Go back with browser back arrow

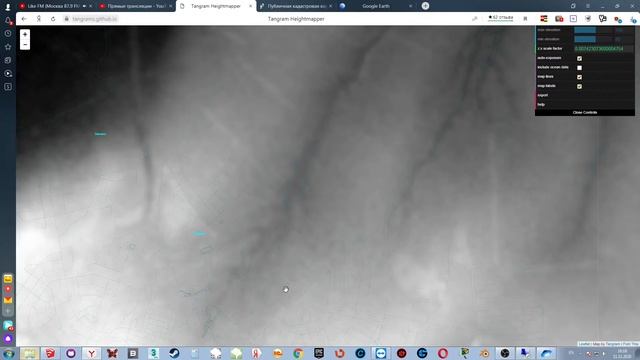pos(24,19)
